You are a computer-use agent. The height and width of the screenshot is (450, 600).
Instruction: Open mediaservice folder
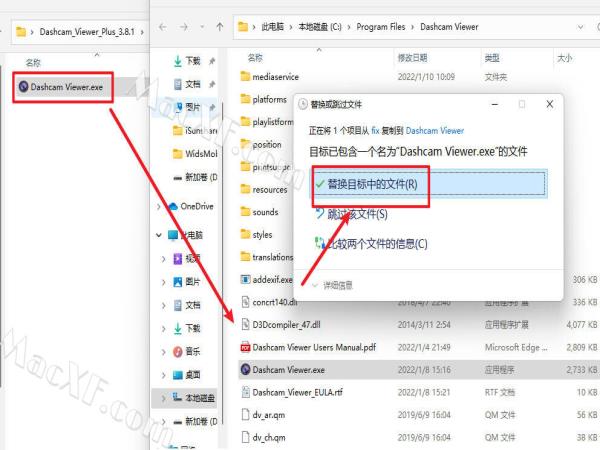tap(269, 77)
